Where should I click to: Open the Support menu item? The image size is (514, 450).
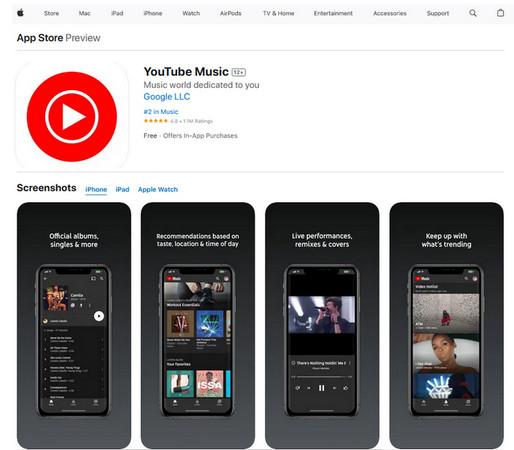click(x=438, y=13)
